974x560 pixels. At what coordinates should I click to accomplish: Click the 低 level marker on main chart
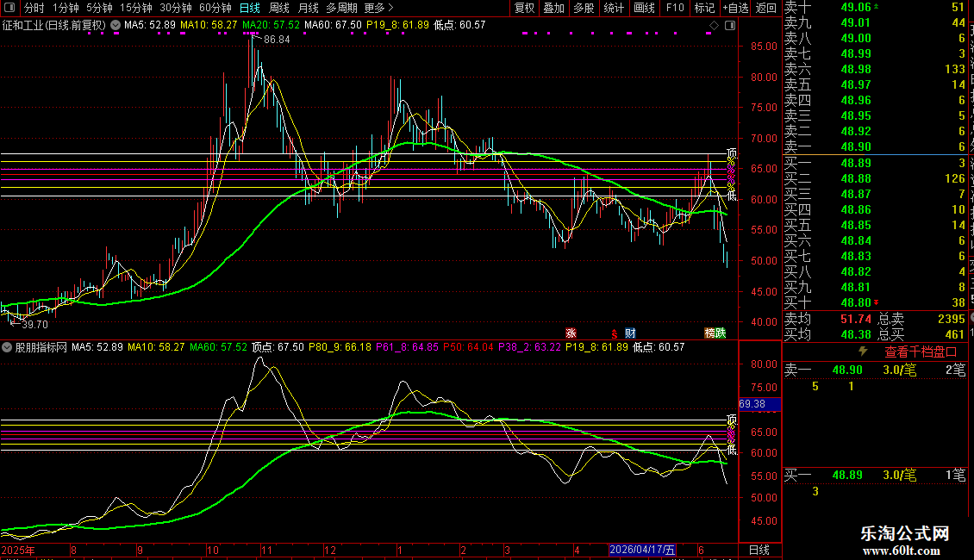pos(732,196)
